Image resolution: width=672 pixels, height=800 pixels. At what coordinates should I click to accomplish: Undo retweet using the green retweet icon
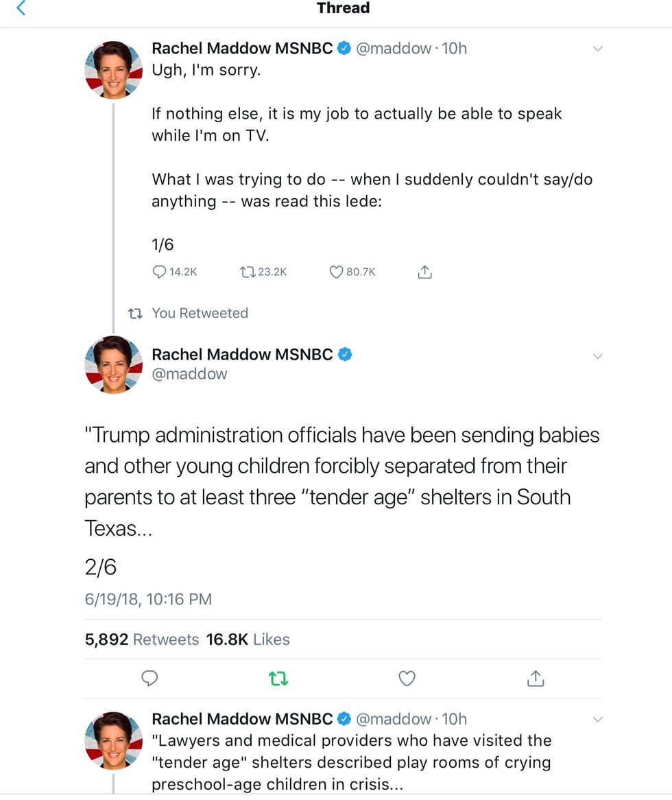pyautogui.click(x=278, y=679)
